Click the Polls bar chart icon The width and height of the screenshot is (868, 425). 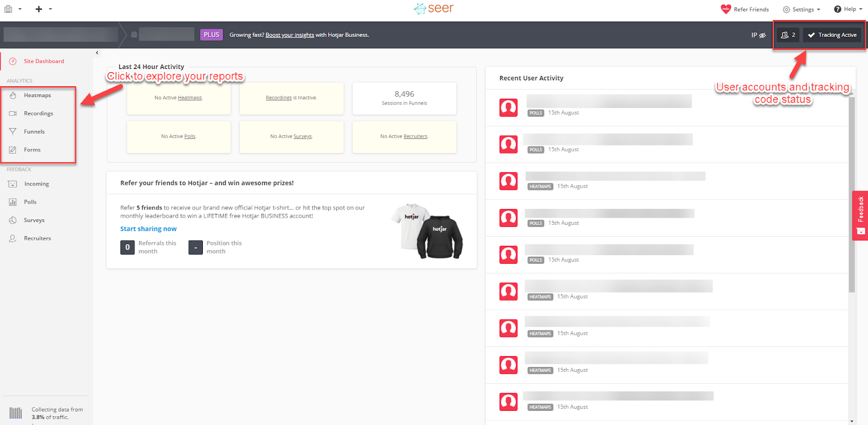point(13,202)
